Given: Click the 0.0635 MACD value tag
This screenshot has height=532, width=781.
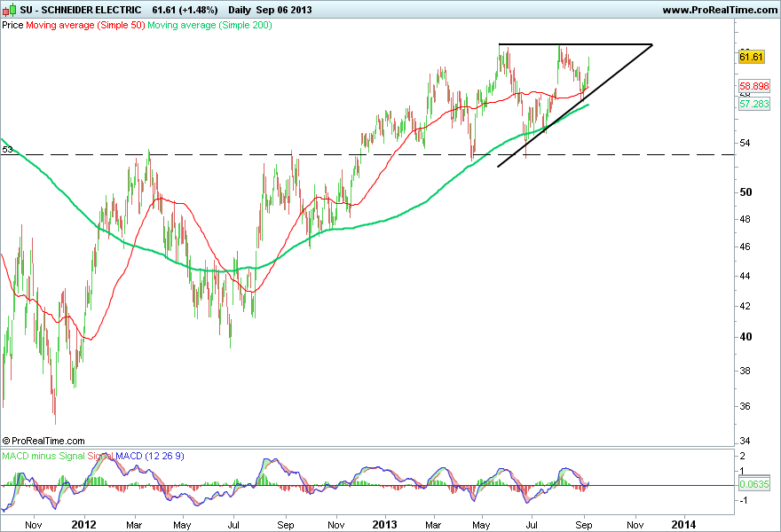Looking at the screenshot, I should [x=754, y=484].
